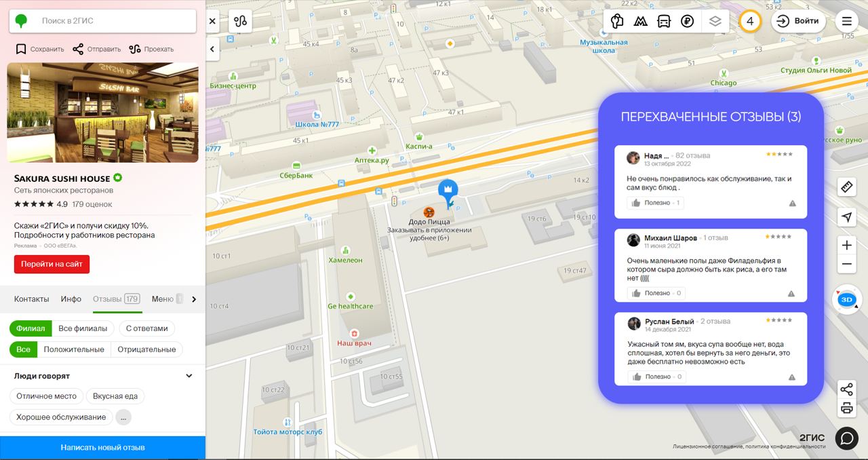
Task: Click the red Перейти на сайт button
Action: (52, 264)
